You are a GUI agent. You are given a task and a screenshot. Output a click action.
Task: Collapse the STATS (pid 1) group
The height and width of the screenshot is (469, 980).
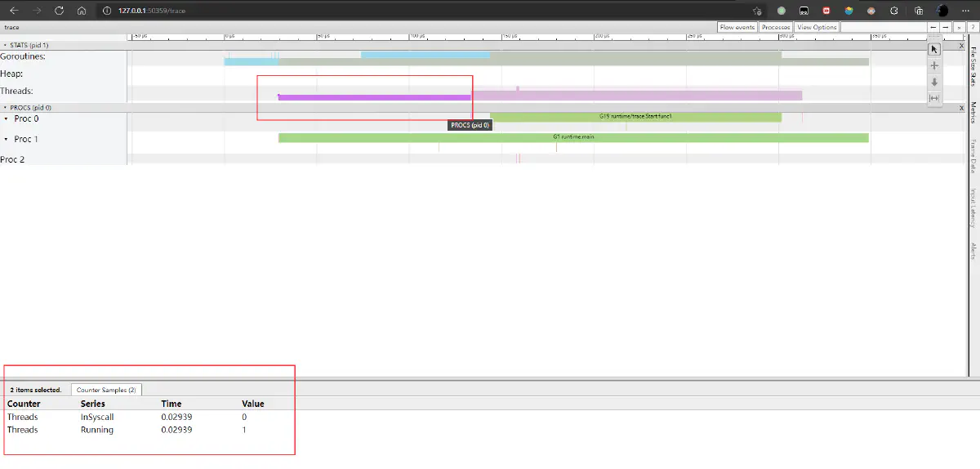click(x=6, y=45)
